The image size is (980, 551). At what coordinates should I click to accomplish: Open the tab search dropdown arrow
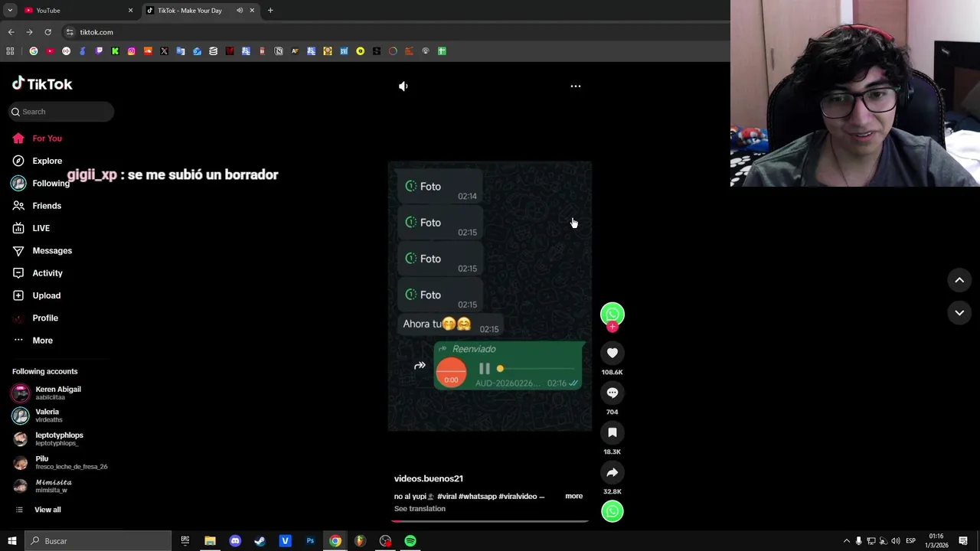pos(10,10)
